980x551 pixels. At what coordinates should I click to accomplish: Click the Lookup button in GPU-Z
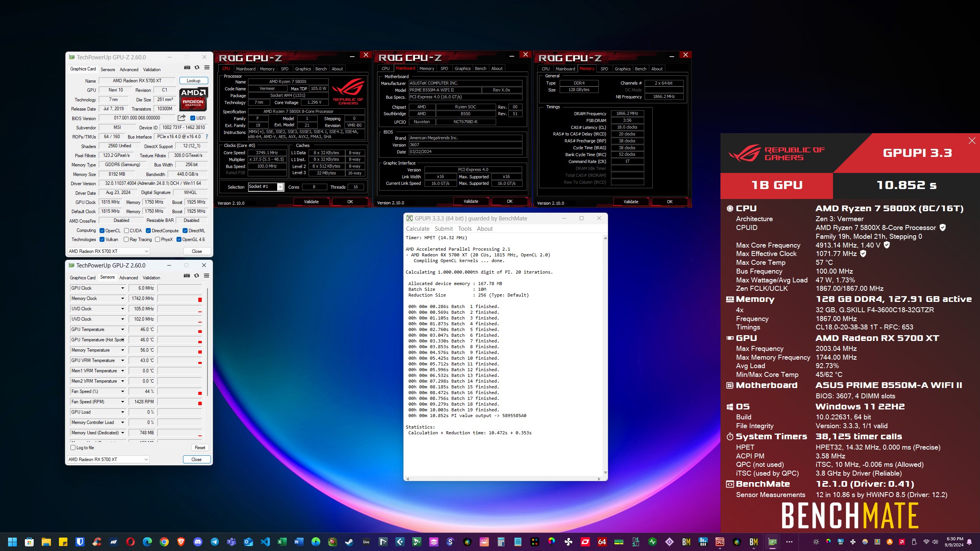pos(194,81)
